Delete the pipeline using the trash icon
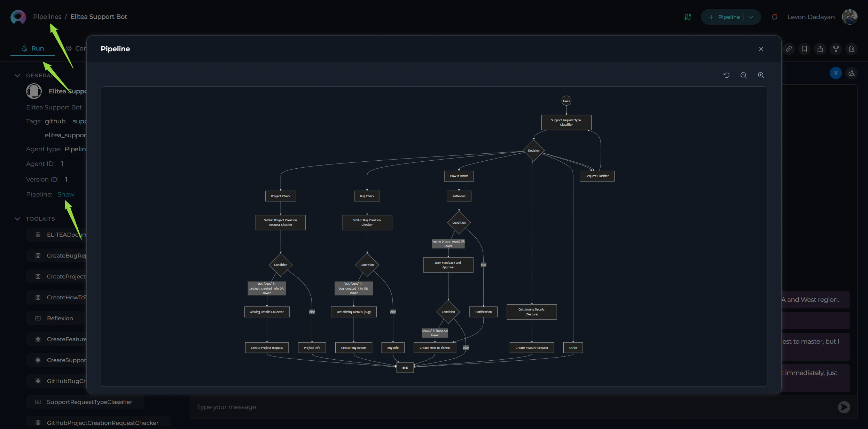This screenshot has height=429, width=868. point(851,49)
